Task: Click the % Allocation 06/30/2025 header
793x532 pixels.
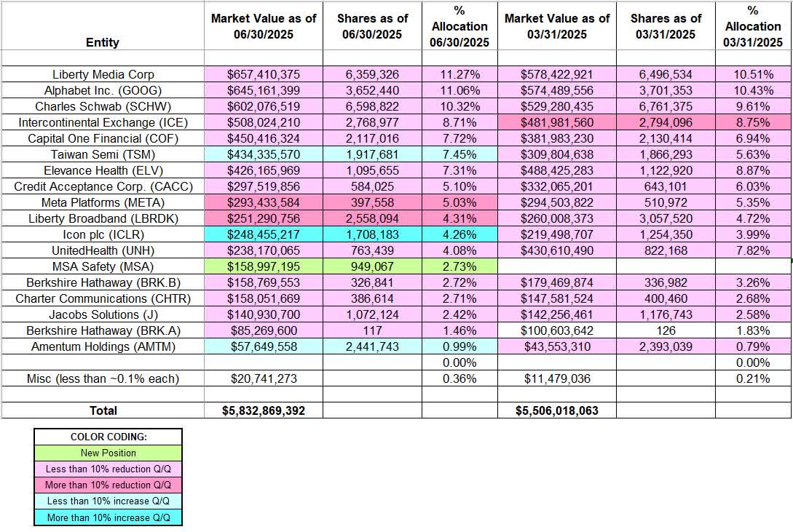Action: point(458,25)
